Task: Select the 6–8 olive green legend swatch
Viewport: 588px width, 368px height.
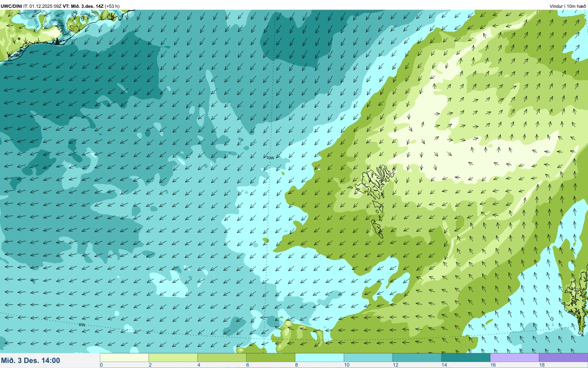Action: pyautogui.click(x=271, y=357)
